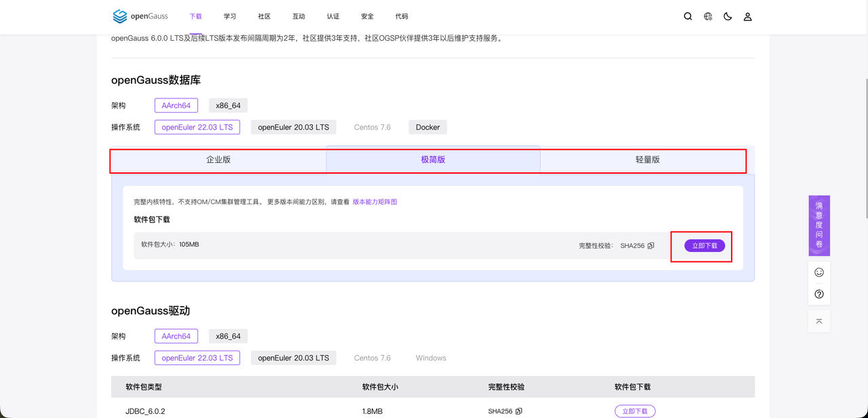Open the help question-mark icon
This screenshot has height=418, width=868.
[x=819, y=294]
